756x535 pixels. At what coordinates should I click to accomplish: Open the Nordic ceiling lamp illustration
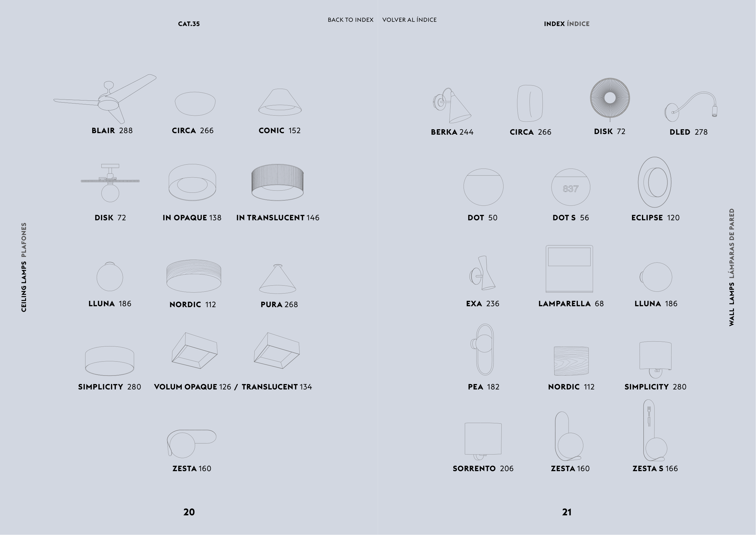click(x=194, y=276)
